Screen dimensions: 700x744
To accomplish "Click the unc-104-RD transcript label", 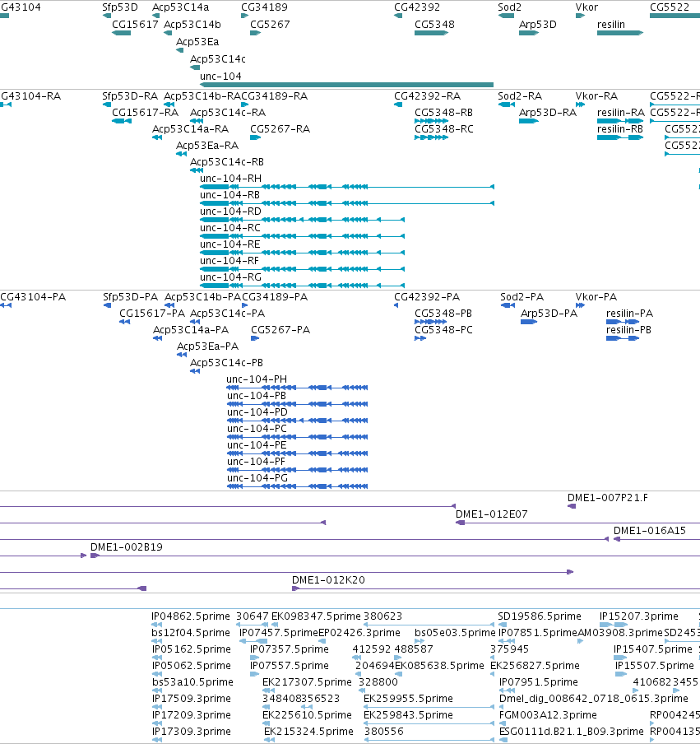I will click(x=230, y=212).
